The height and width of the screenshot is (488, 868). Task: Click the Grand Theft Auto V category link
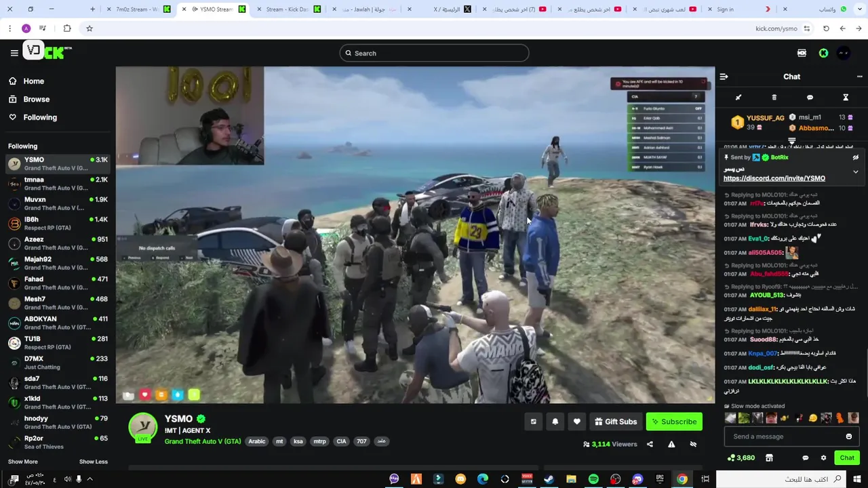tap(203, 441)
